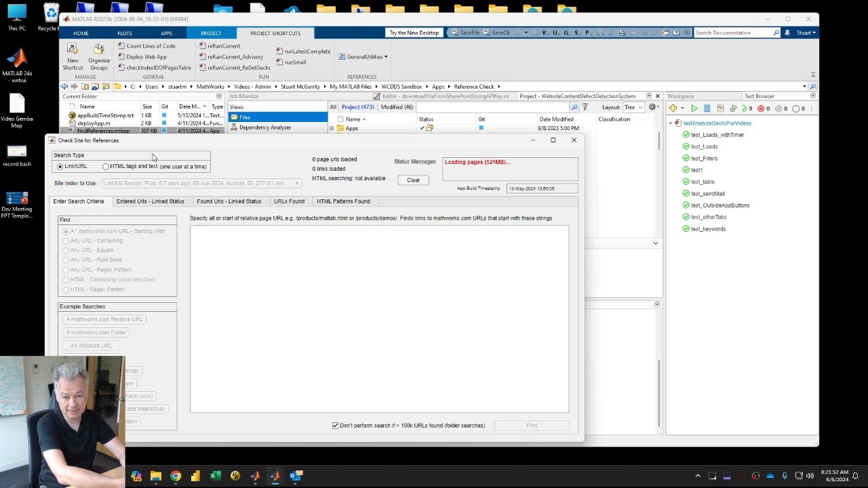
Task: Click the notification bell icon in MATLAB toolbar
Action: pos(787,33)
